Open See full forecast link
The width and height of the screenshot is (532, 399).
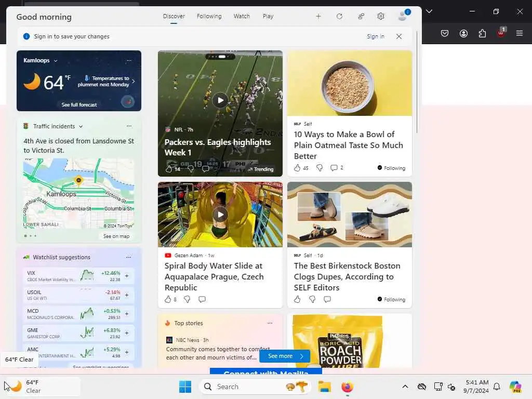tap(79, 104)
